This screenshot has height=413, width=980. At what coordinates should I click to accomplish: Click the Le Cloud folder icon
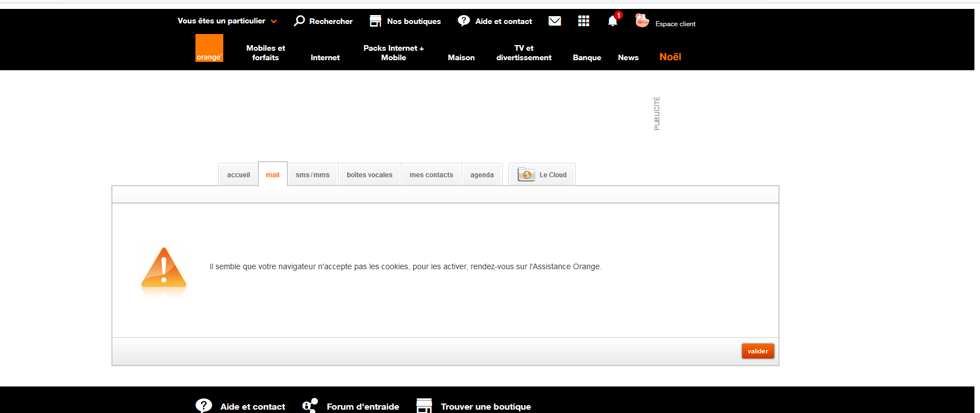(526, 174)
